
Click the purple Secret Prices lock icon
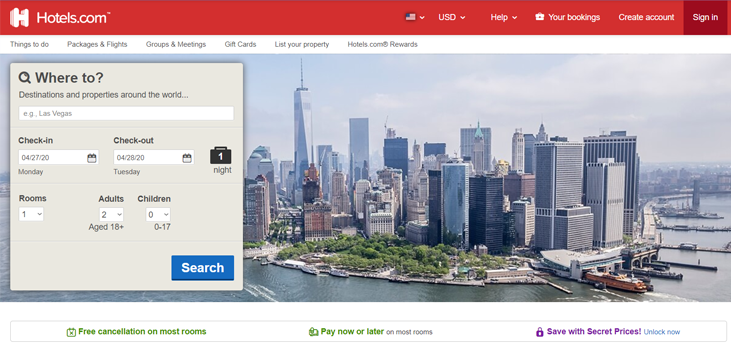(x=539, y=332)
